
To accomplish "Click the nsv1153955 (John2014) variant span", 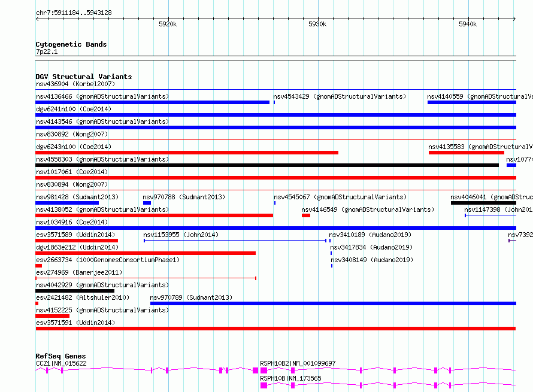I will pos(235,241).
